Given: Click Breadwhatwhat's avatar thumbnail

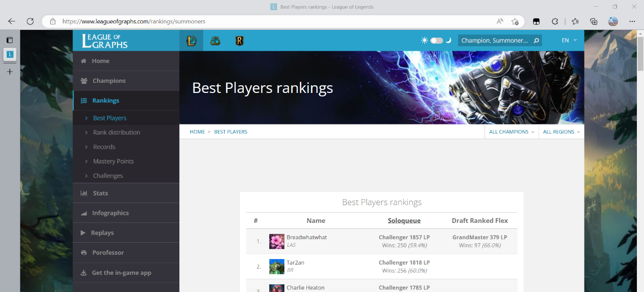Looking at the screenshot, I should click(277, 241).
